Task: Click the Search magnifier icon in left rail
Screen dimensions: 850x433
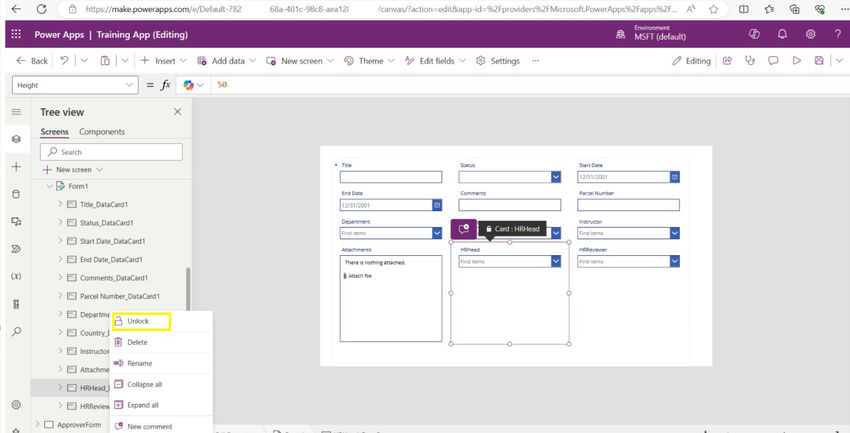Action: (x=16, y=331)
